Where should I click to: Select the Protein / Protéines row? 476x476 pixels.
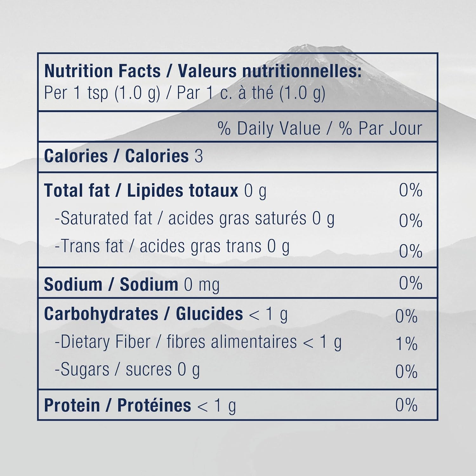pos(140,406)
